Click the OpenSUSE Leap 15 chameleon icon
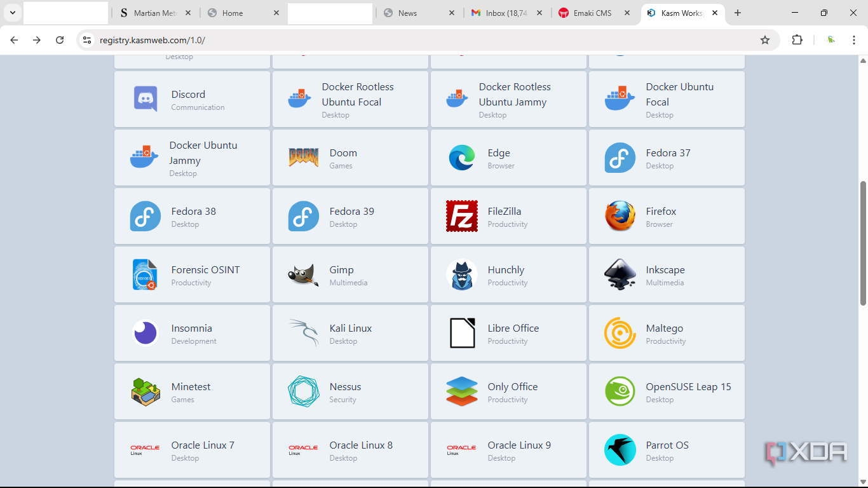Image resolution: width=868 pixels, height=488 pixels. [x=620, y=391]
